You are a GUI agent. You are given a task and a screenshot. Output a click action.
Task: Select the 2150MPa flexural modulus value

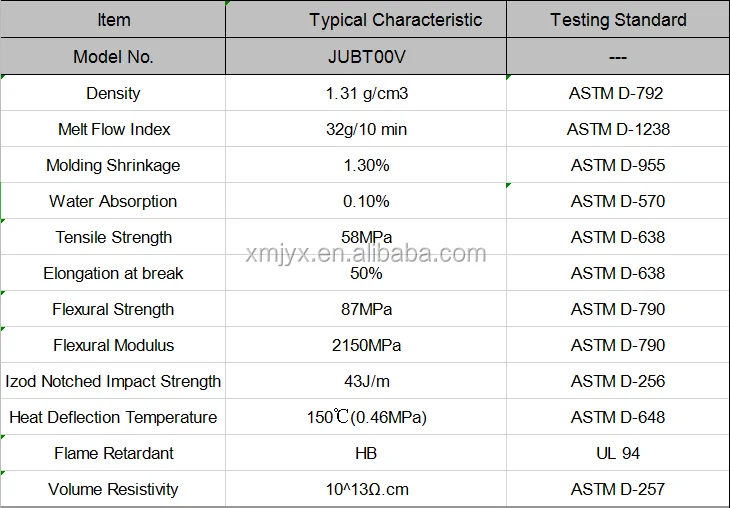pyautogui.click(x=366, y=345)
